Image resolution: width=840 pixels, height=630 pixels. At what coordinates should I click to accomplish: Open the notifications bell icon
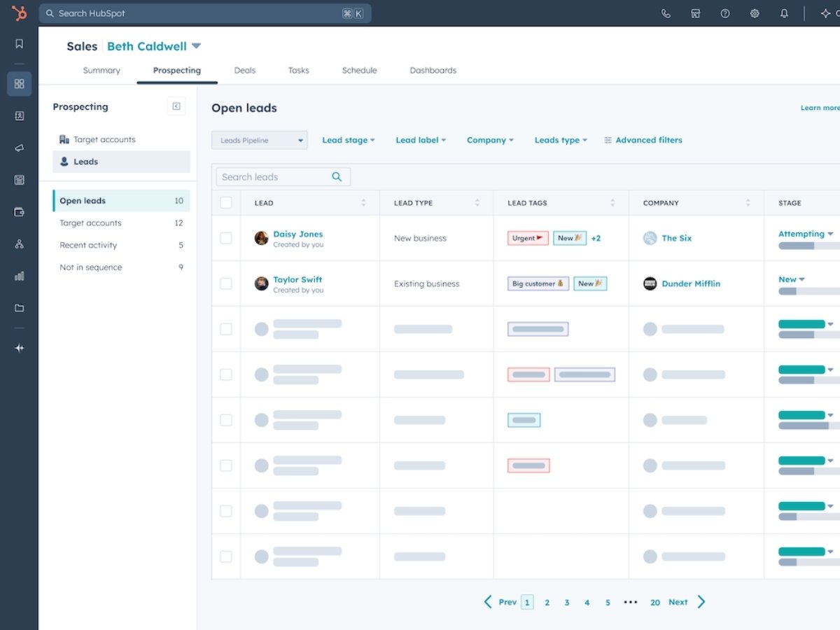pyautogui.click(x=784, y=13)
